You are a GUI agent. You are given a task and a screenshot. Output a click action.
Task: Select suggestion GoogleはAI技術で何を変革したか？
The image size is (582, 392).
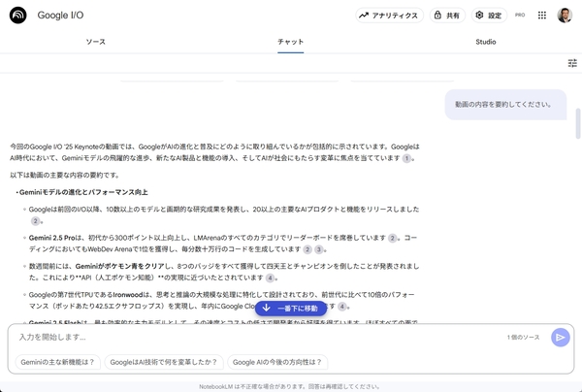tap(164, 362)
